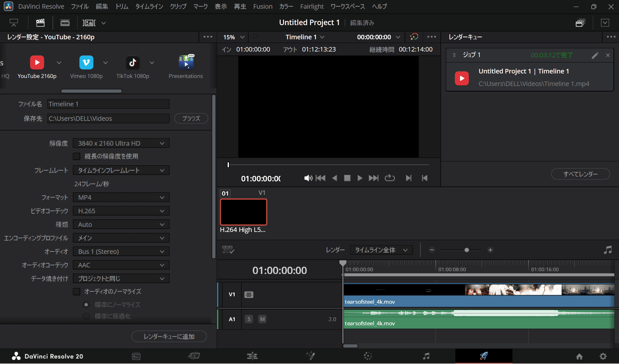
Task: Select the YouTube 2160p render preset
Action: (x=37, y=63)
